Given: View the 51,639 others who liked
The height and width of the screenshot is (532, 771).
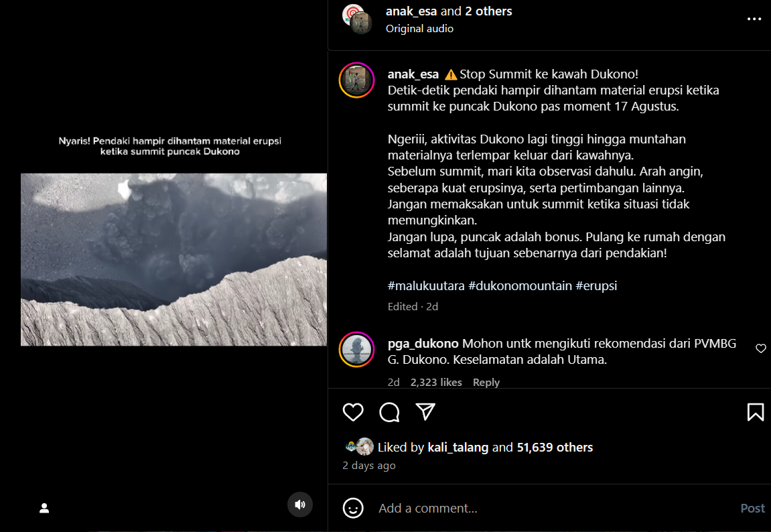Looking at the screenshot, I should 555,448.
